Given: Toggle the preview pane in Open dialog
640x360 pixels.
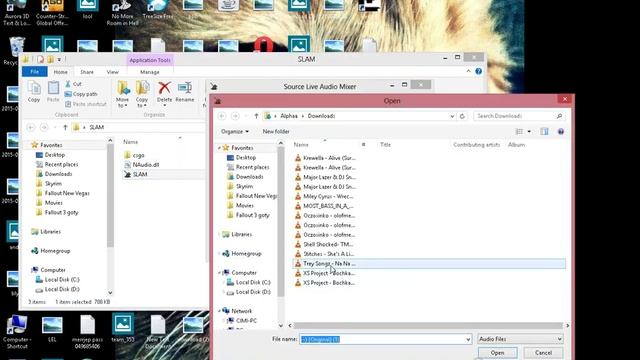Looking at the screenshot, I should pyautogui.click(x=544, y=131).
